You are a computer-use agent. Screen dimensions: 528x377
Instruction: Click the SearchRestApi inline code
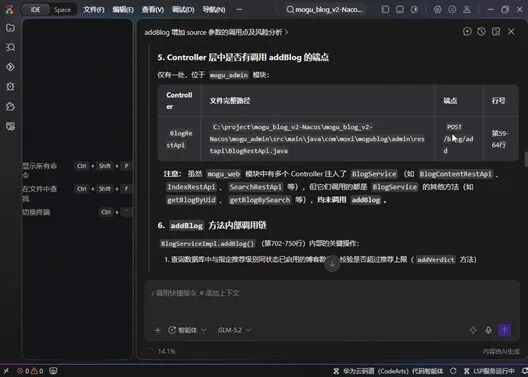[256, 187]
